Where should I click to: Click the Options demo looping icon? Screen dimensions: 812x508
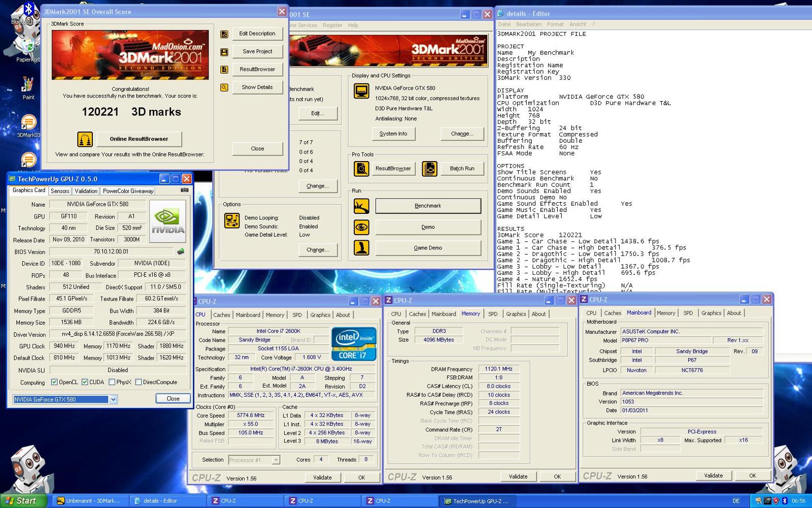[x=232, y=220]
